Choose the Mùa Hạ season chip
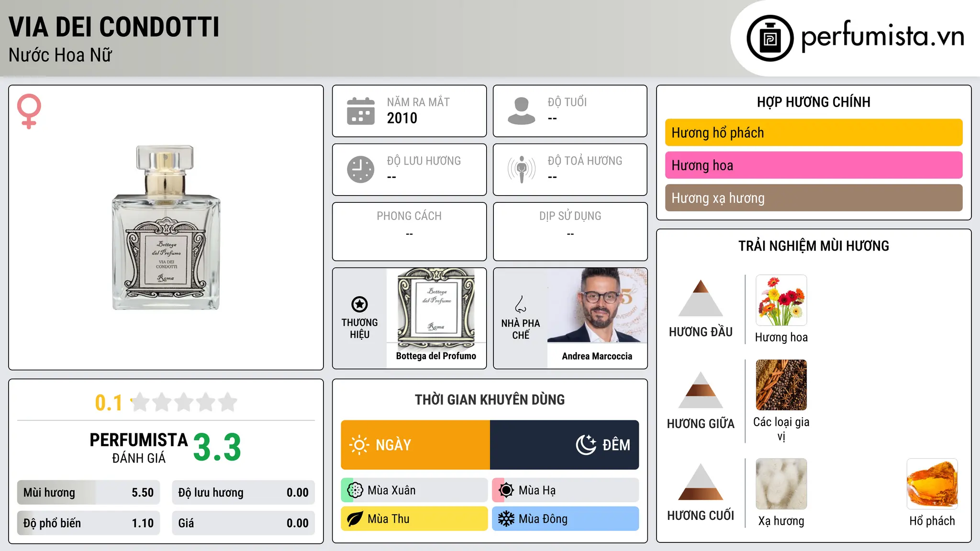980x551 pixels. (x=566, y=490)
